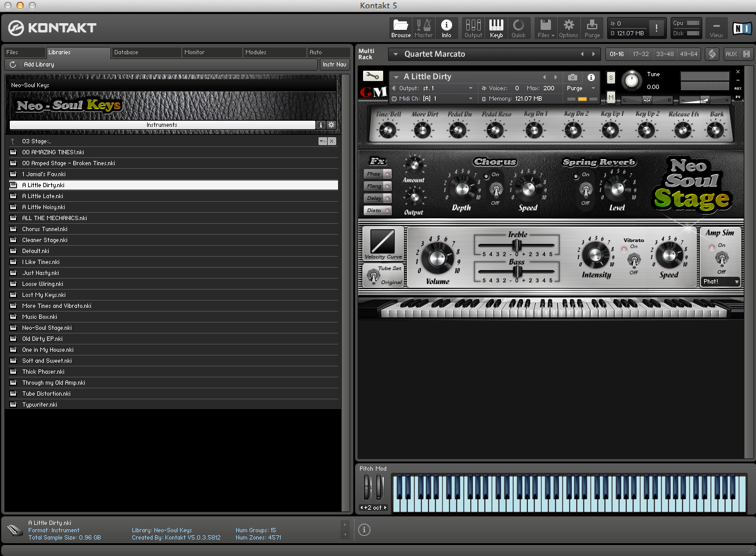The image size is (756, 556).
Task: Open the library gear settings icon
Action: coord(331,125)
